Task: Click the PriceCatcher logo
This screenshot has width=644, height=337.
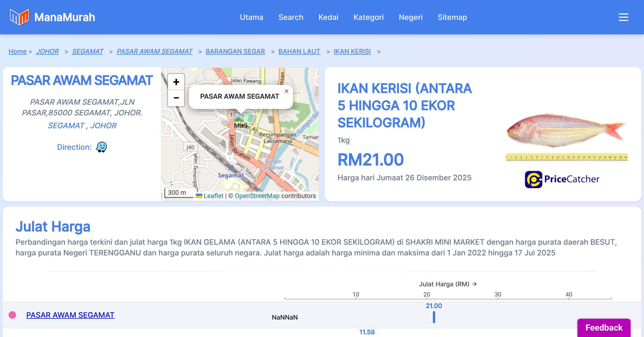Action: 562,179
